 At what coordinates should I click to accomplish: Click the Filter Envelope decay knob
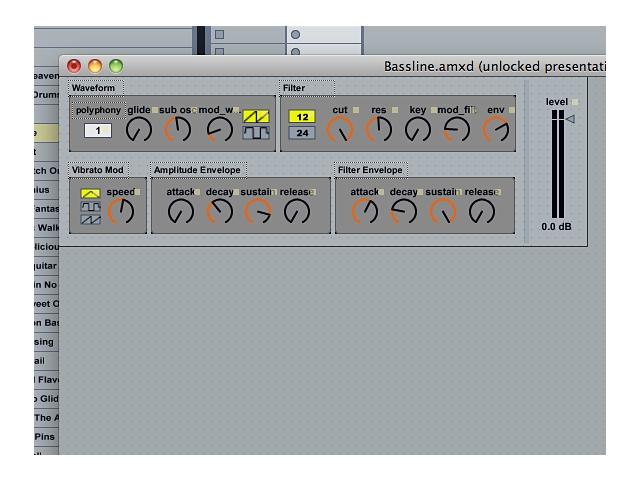click(x=404, y=211)
